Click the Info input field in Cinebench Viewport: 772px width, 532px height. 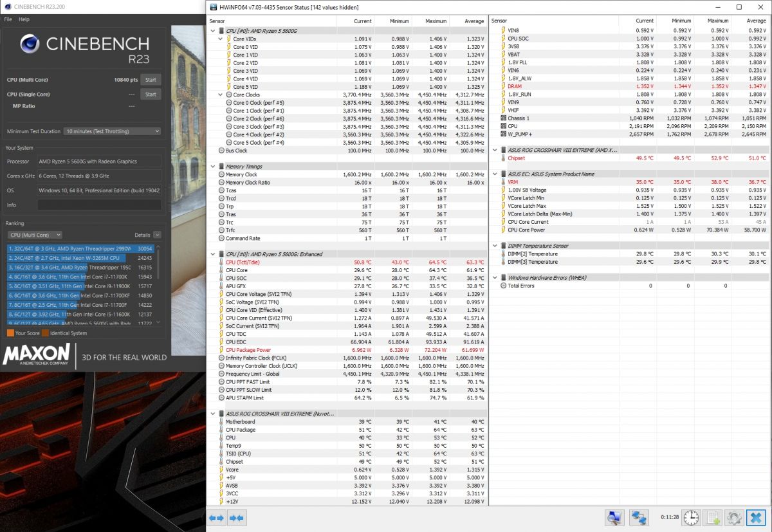(x=99, y=205)
